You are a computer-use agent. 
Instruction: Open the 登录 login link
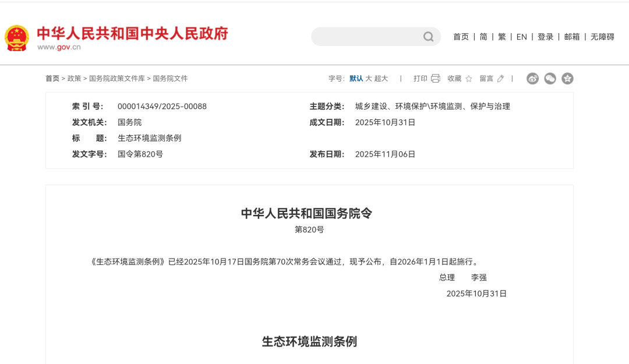[x=545, y=36]
